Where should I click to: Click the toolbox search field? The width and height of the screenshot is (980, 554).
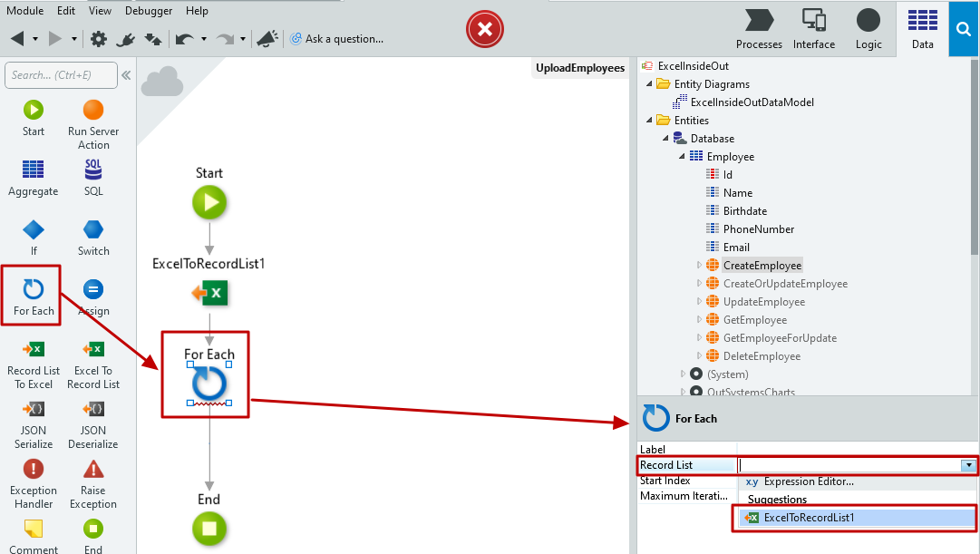(x=60, y=75)
